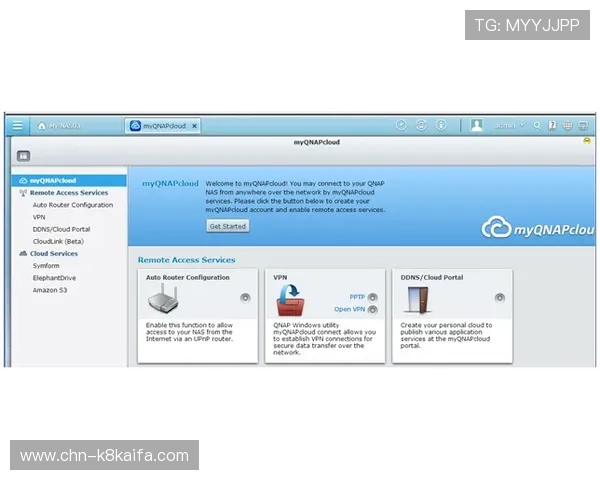Click the red basket VPN icon
This screenshot has height=480, width=600.
point(290,300)
